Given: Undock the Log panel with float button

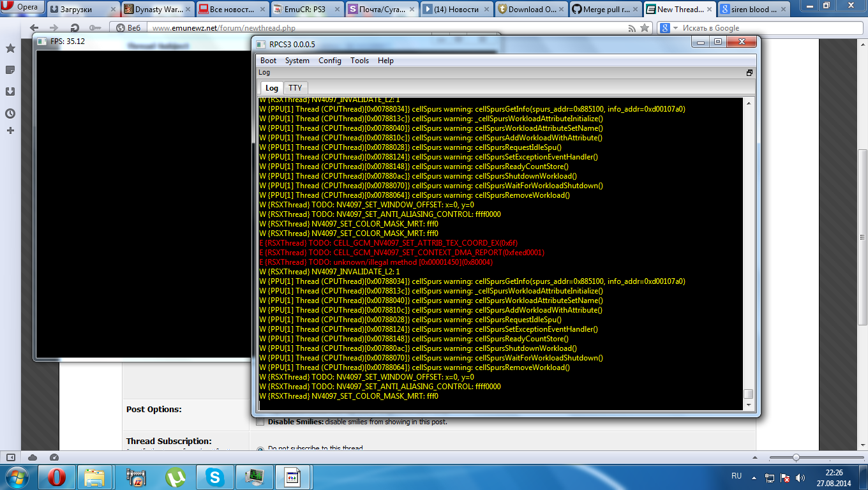Looking at the screenshot, I should tap(749, 73).
